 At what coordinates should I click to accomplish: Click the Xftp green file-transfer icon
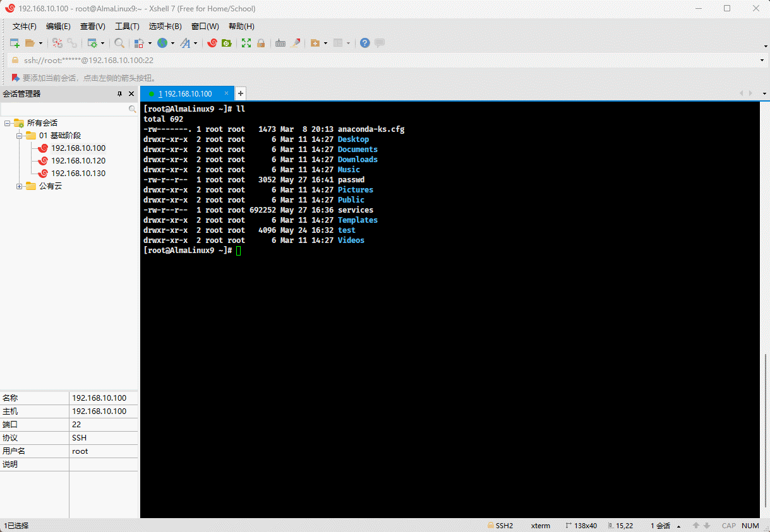(227, 43)
